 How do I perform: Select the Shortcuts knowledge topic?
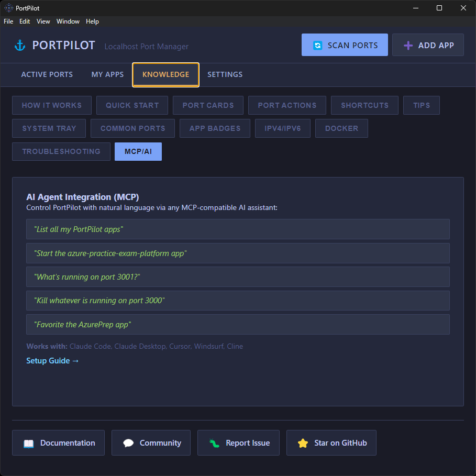click(364, 105)
